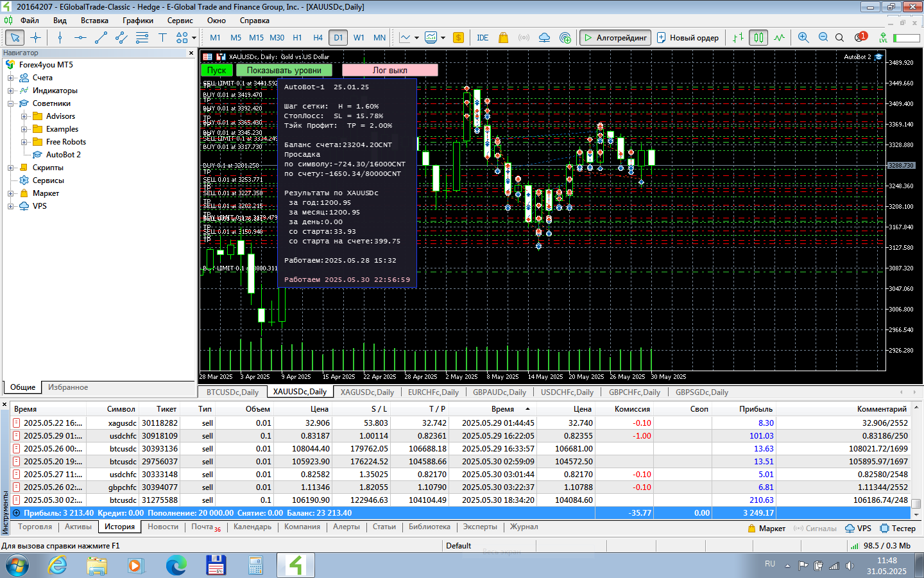Select the trendline drawing tool
Image resolution: width=924 pixels, height=578 pixels.
click(101, 38)
